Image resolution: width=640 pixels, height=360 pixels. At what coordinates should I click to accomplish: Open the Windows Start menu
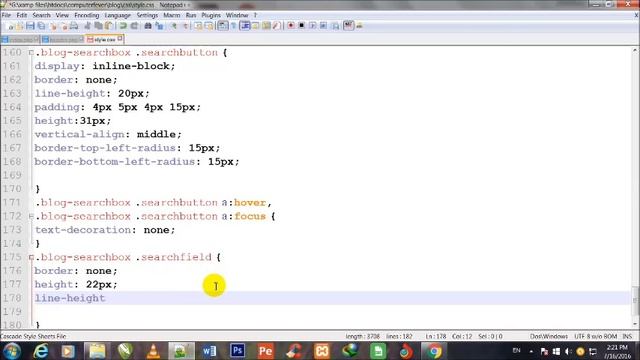click(x=12, y=351)
